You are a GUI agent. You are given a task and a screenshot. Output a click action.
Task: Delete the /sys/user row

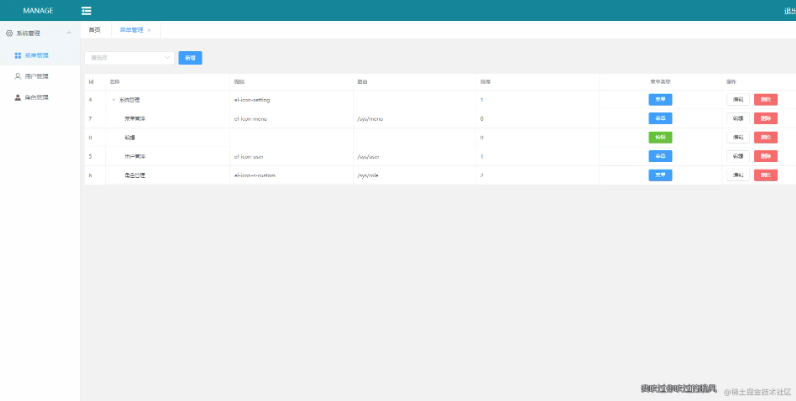tap(766, 156)
